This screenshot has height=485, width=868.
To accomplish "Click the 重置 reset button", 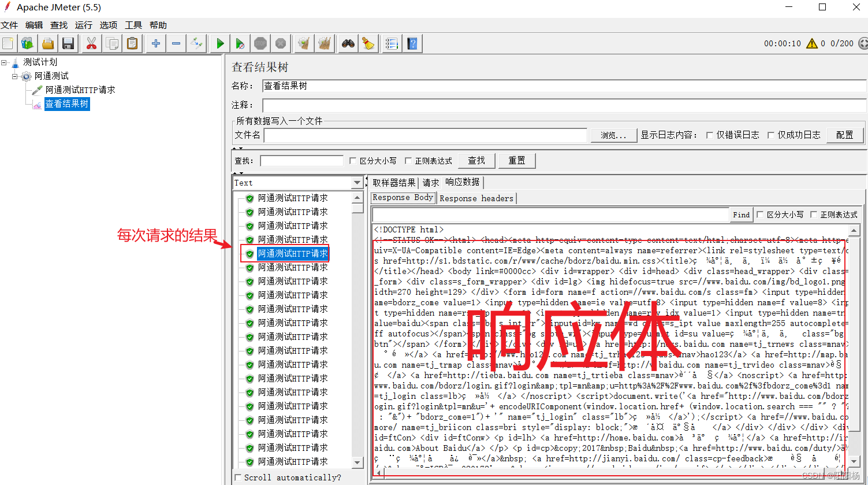I will click(x=517, y=161).
